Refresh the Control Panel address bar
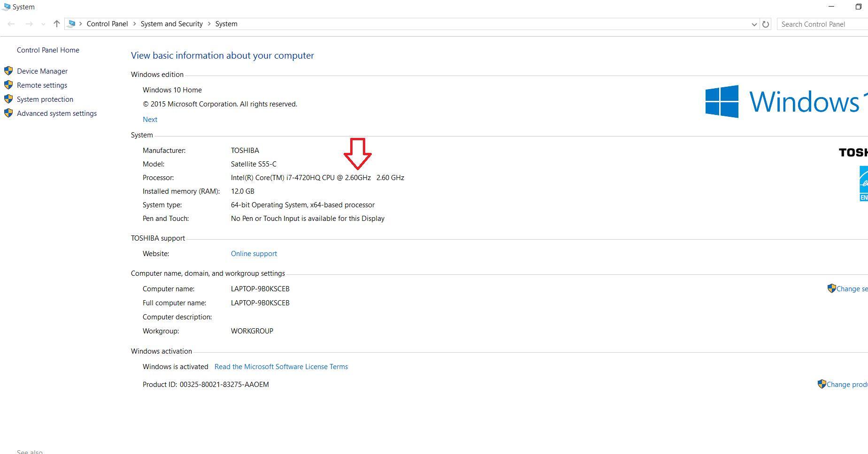Screen dimensions: 868x454 click(x=766, y=24)
